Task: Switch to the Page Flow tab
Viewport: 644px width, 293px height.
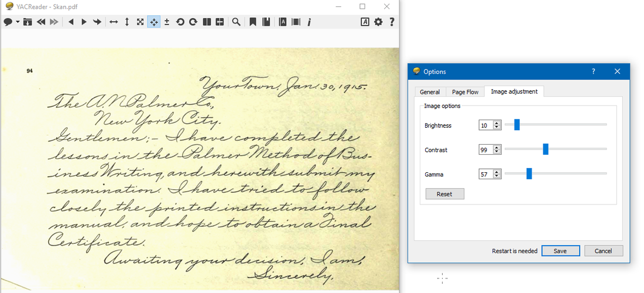Action: coord(465,92)
